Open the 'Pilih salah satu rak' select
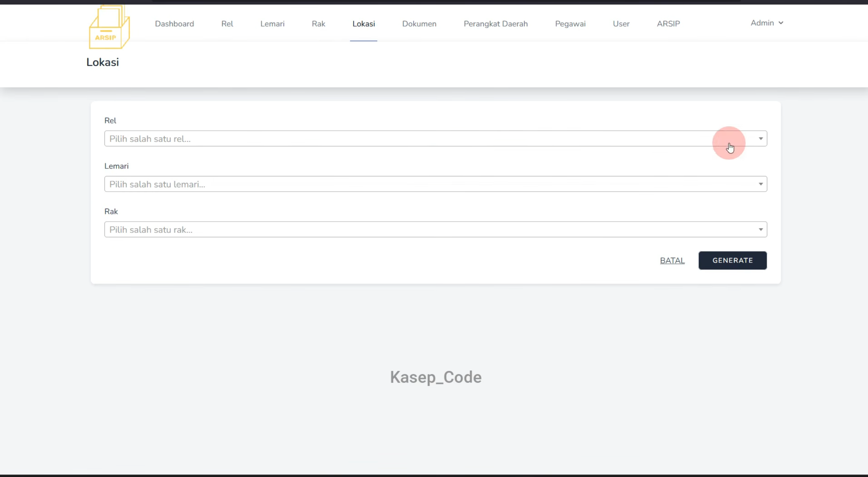 click(436, 229)
